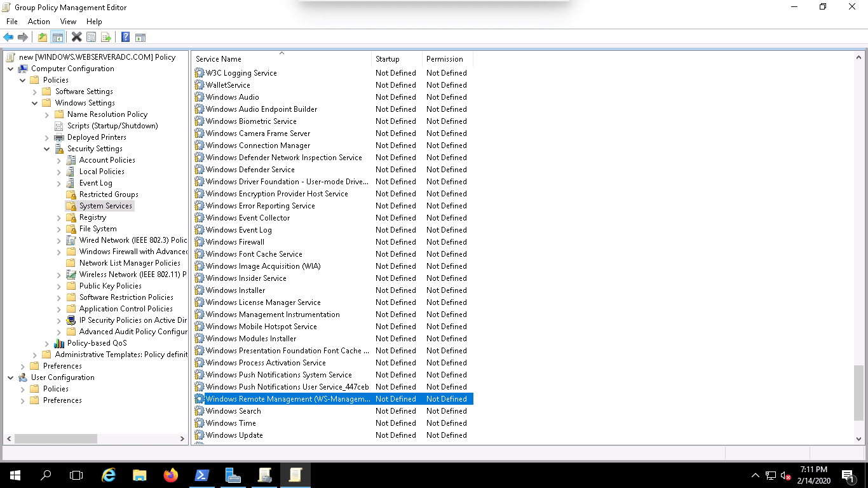
Task: Click the Deployed Printers printer icon
Action: (x=59, y=137)
